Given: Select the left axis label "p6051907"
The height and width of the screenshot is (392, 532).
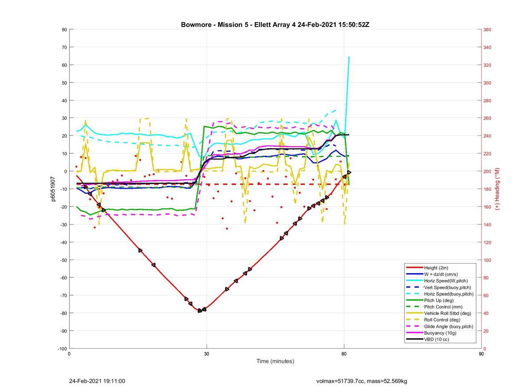Looking at the screenshot, I should pos(53,189).
